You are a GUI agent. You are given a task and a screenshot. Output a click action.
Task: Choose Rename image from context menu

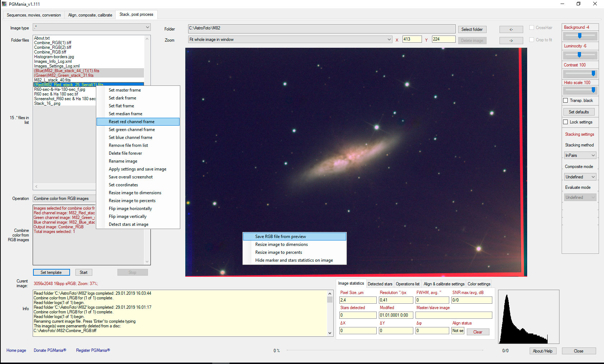pyautogui.click(x=138, y=161)
